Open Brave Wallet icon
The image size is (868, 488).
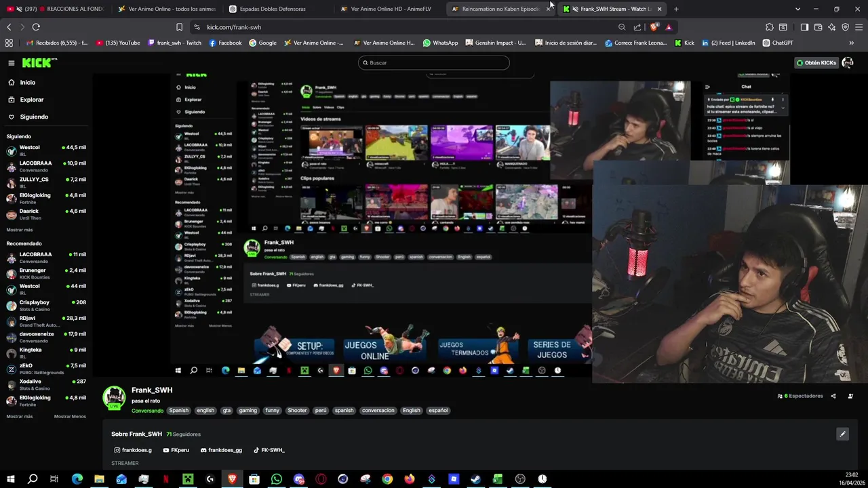[x=818, y=27]
